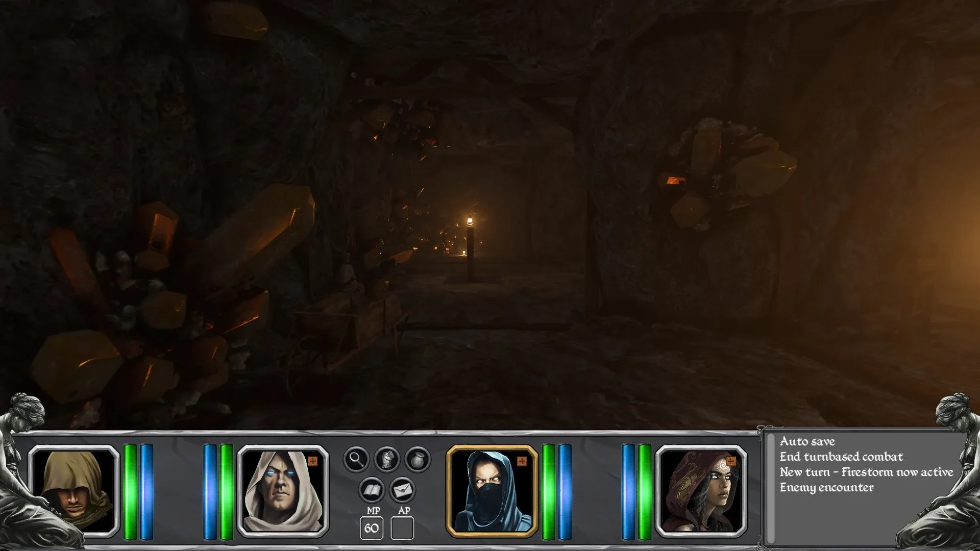Click plus icon on blue-masked character
Screen dimensions: 980x551
(522, 461)
